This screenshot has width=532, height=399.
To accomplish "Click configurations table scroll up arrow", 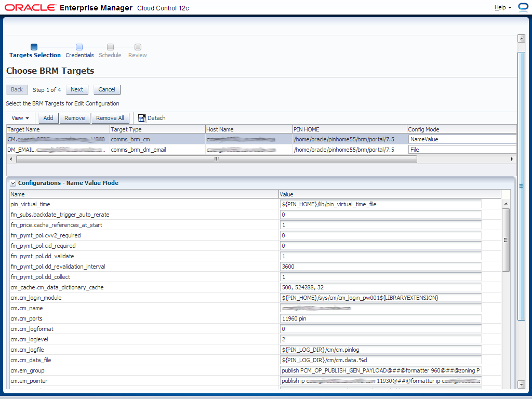I will coord(506,204).
